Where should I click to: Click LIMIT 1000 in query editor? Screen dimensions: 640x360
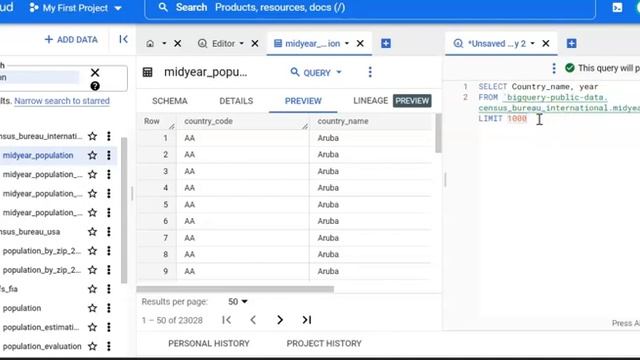click(x=502, y=119)
